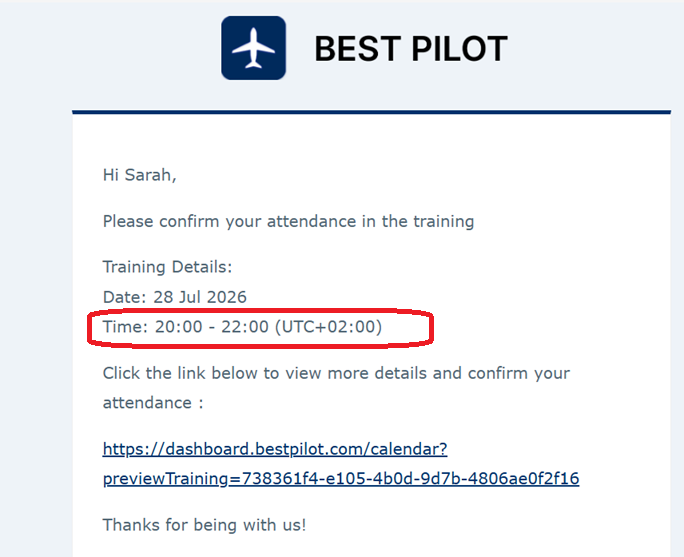Select the 'Hi Sarah,' greeting text
The image size is (684, 557).
click(140, 175)
